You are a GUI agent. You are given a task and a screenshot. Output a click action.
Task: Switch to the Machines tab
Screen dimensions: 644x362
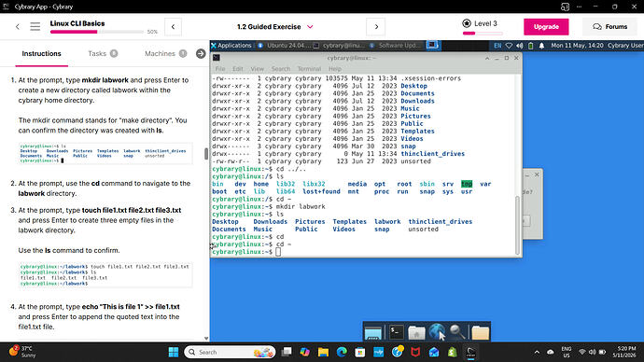click(165, 54)
